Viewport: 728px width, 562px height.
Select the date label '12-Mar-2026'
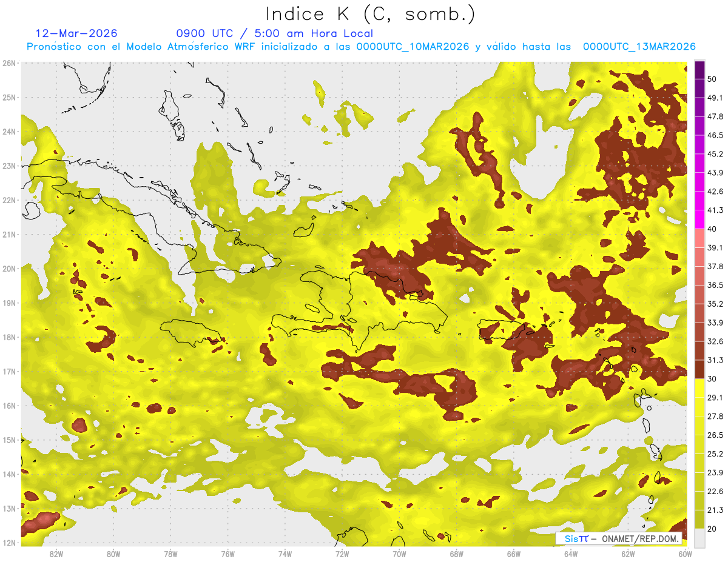[x=76, y=33]
